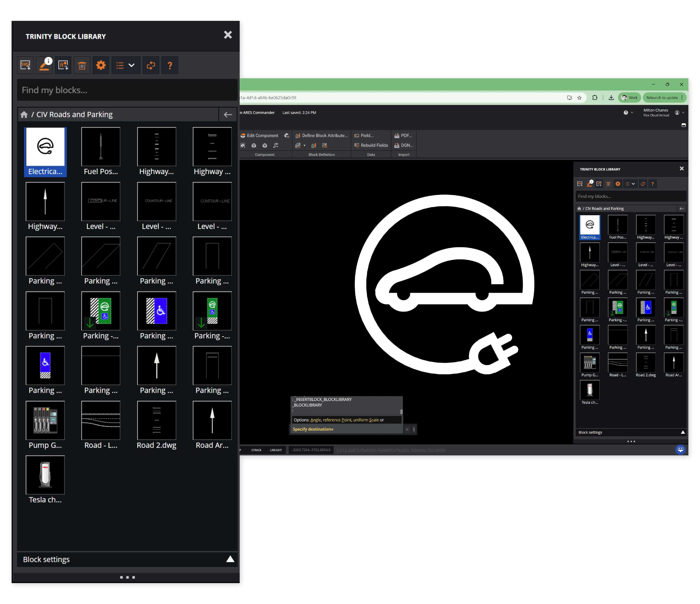Choose the Angle command option

316,420
